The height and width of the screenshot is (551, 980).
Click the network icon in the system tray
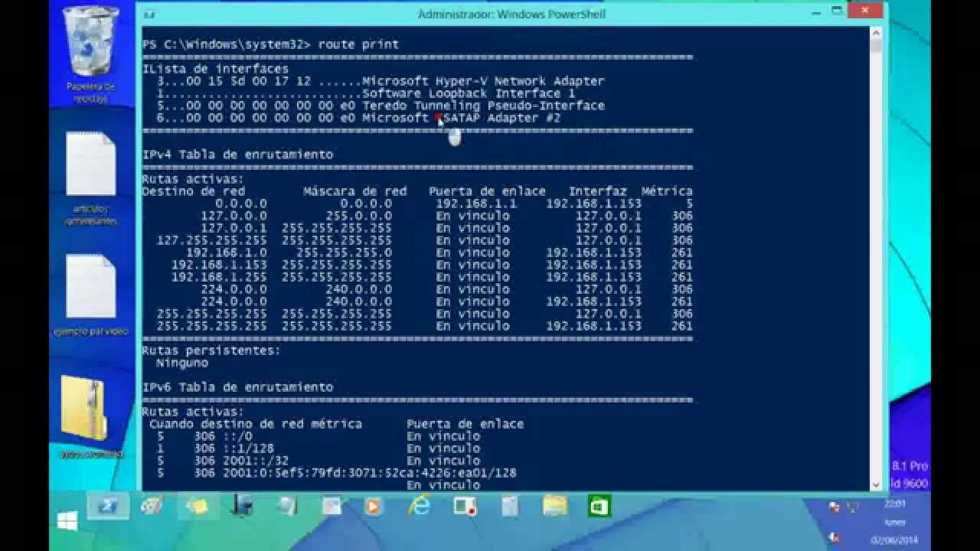[852, 507]
